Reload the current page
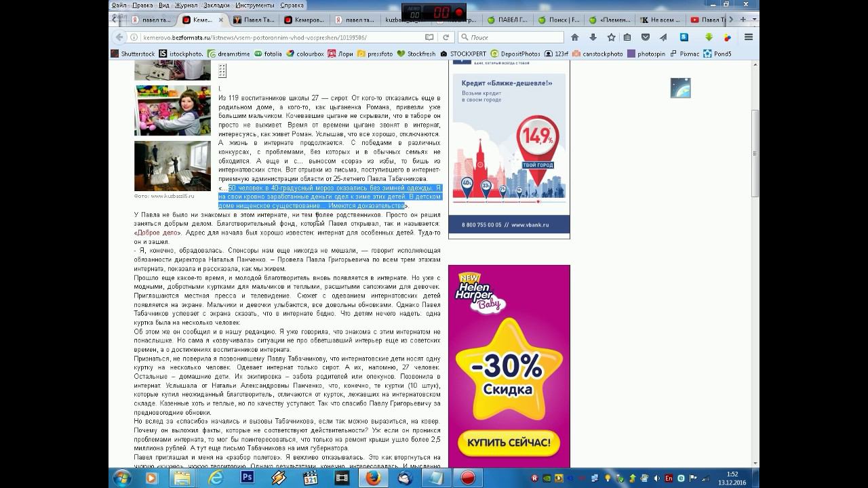Screen dimensions: 868x488 [446, 37]
